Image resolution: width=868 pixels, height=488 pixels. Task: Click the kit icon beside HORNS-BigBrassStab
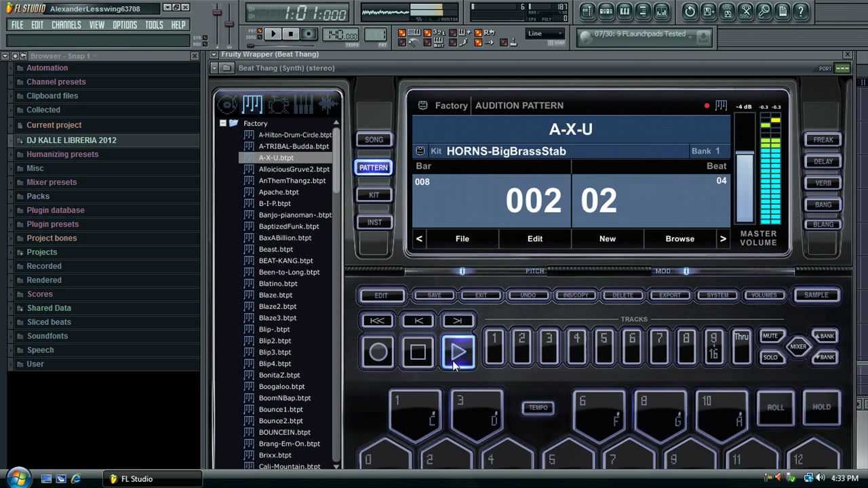[420, 151]
